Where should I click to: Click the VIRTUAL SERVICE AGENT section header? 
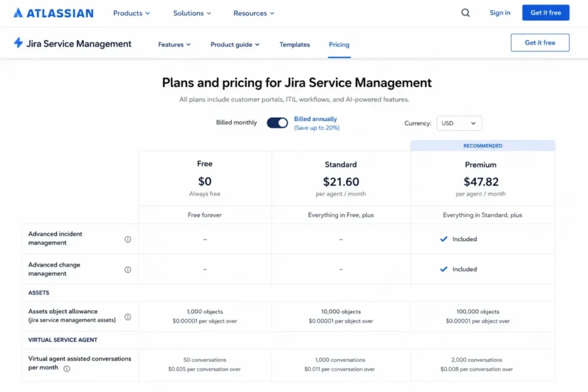coord(63,340)
